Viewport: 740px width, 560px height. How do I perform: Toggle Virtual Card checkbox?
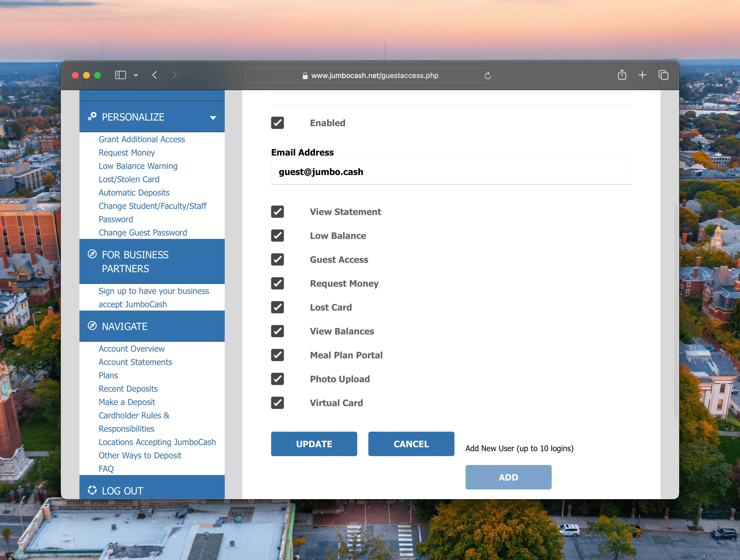(x=277, y=403)
